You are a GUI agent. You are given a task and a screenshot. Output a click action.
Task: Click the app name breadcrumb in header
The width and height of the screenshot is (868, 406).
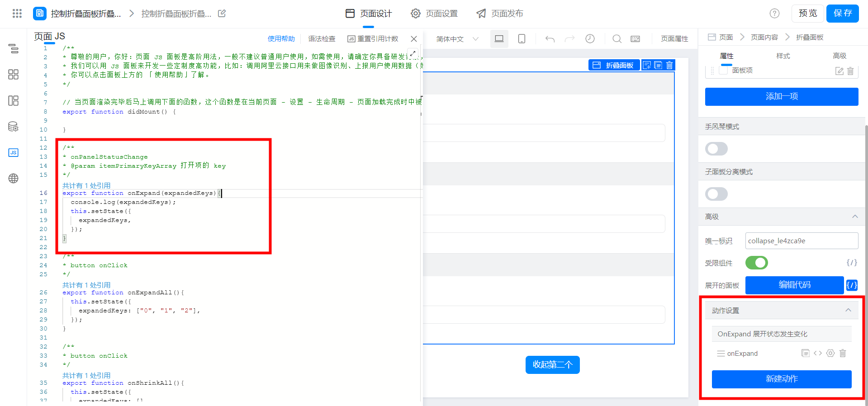pos(86,14)
